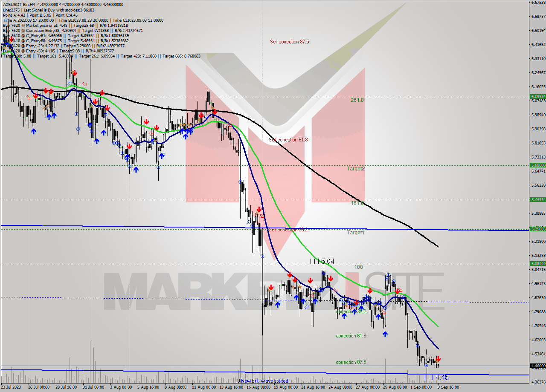Image resolution: width=546 pixels, height=392 pixels.
Task: Click the 'I I I 4.46' low marker
Action: coord(436,378)
